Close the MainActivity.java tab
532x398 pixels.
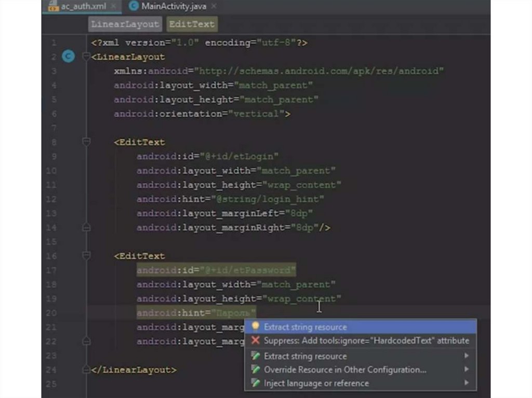[x=214, y=6]
